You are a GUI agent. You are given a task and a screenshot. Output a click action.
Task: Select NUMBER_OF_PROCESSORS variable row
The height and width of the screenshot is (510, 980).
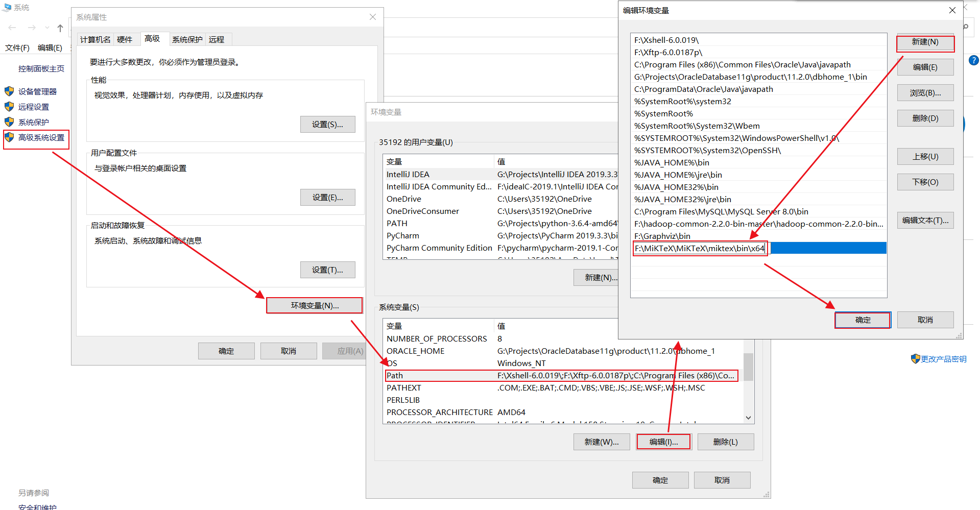click(x=563, y=338)
